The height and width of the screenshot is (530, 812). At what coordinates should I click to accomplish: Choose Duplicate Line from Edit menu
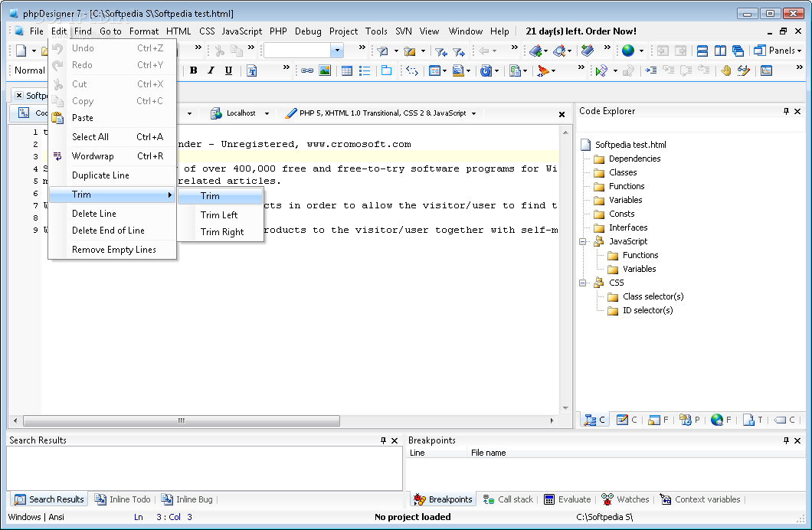click(x=113, y=175)
